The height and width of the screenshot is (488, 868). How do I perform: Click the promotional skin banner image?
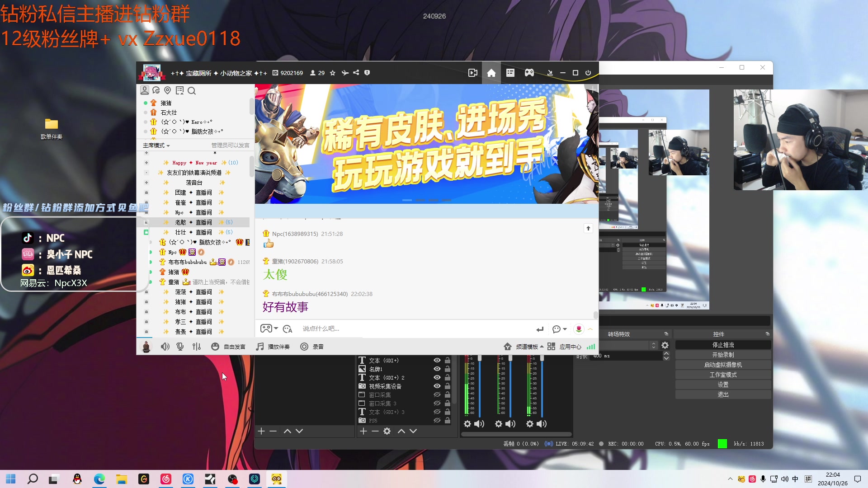pyautogui.click(x=426, y=144)
